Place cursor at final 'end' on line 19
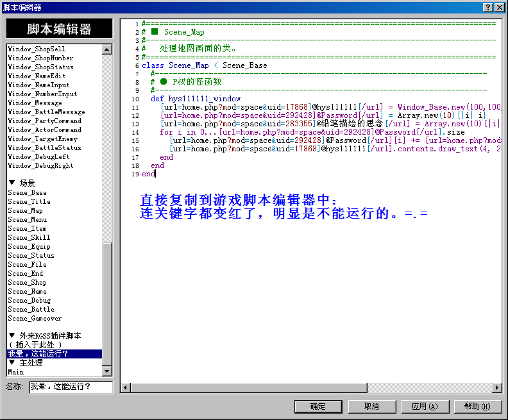Screen dimensions: 508x420 tap(148, 174)
